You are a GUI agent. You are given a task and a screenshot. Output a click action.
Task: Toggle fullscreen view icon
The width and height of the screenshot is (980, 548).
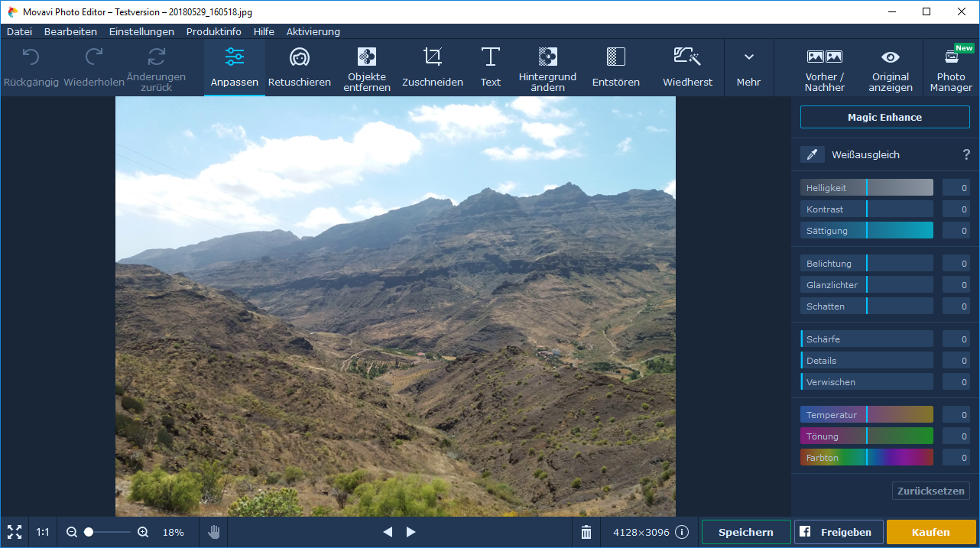click(15, 532)
